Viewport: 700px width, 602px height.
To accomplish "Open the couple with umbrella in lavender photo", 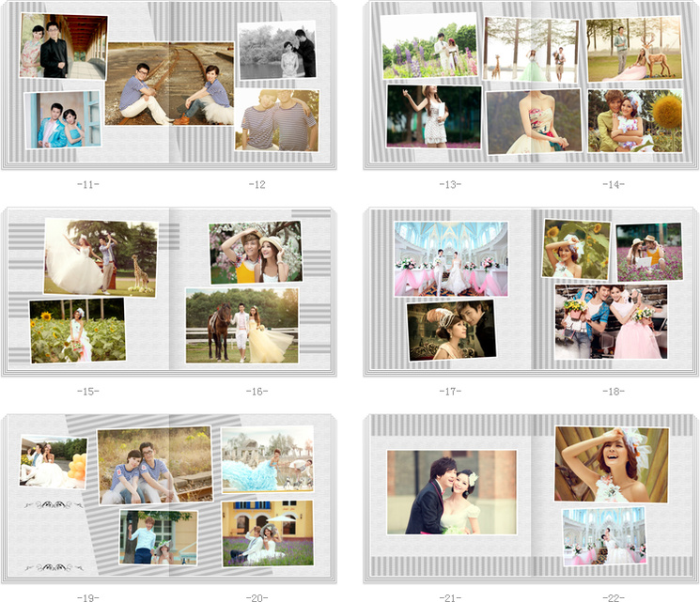I will tap(267, 533).
